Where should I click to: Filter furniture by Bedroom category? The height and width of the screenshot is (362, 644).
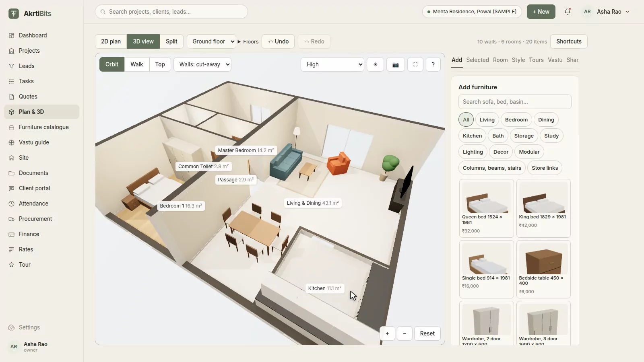(516, 120)
